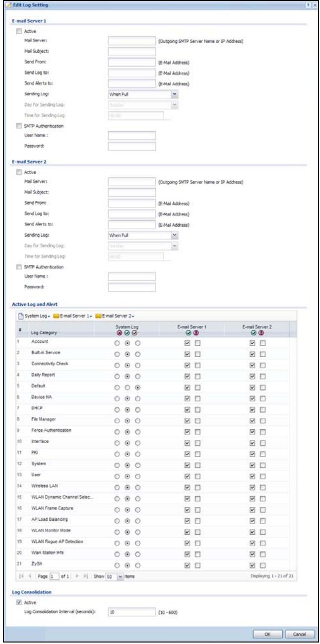
Task: Select normal log radio for Default row
Action: point(128,386)
